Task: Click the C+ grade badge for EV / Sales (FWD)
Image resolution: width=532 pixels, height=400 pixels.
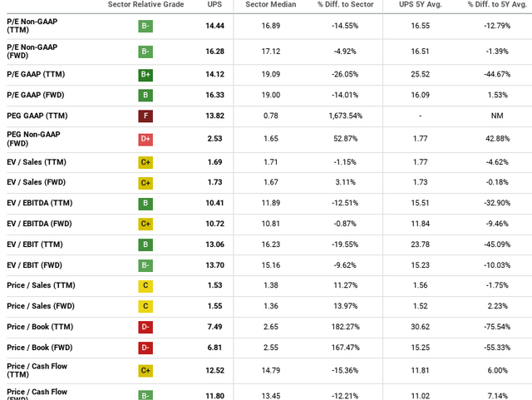Action: [145, 181]
